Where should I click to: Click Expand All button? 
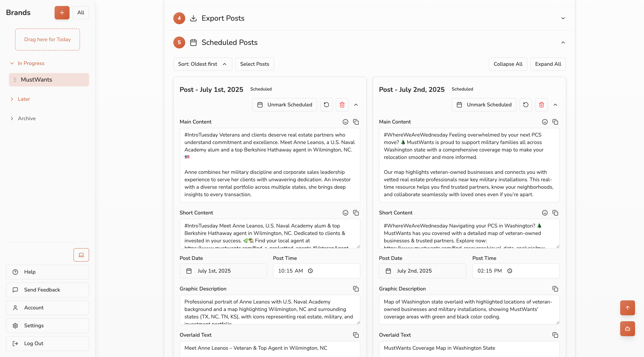548,64
